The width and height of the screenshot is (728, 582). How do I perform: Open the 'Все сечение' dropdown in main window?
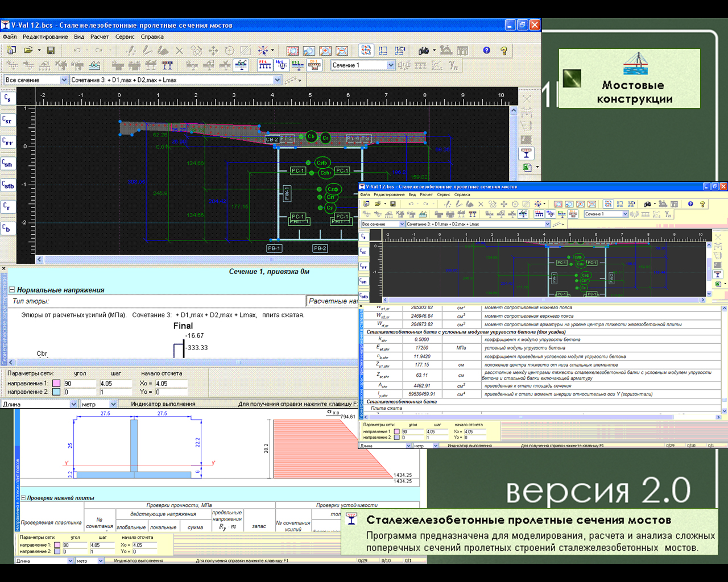point(64,80)
